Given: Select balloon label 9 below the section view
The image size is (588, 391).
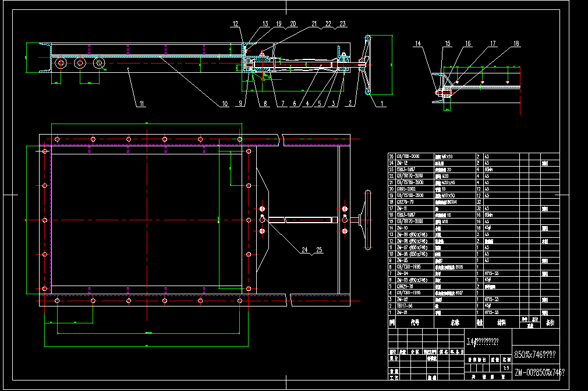Looking at the screenshot, I should click(240, 103).
